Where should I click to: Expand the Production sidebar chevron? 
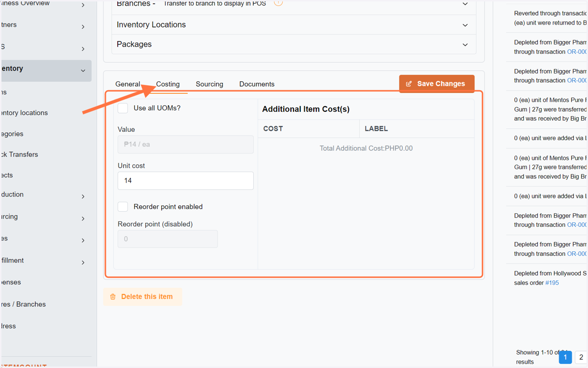pyautogui.click(x=83, y=196)
